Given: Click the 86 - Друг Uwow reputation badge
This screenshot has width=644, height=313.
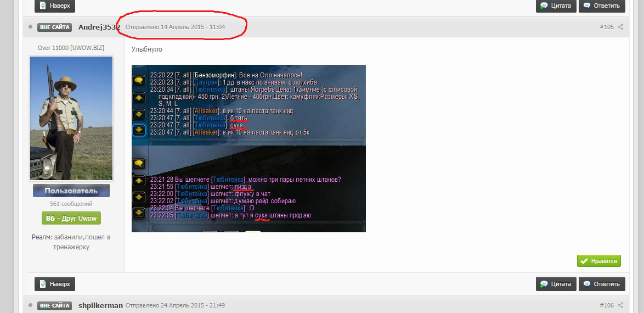Looking at the screenshot, I should click(71, 219).
